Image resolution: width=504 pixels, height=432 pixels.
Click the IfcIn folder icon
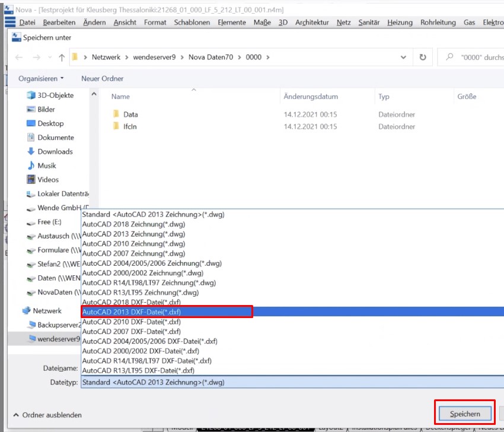pos(116,126)
